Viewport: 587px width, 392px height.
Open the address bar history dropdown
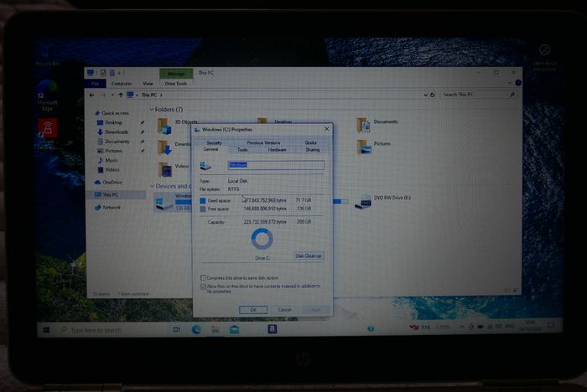[x=425, y=95]
